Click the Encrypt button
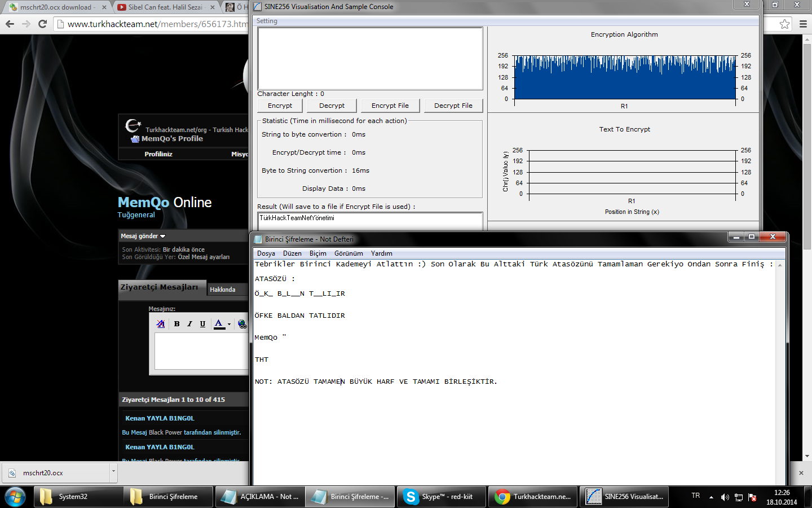 pyautogui.click(x=280, y=106)
